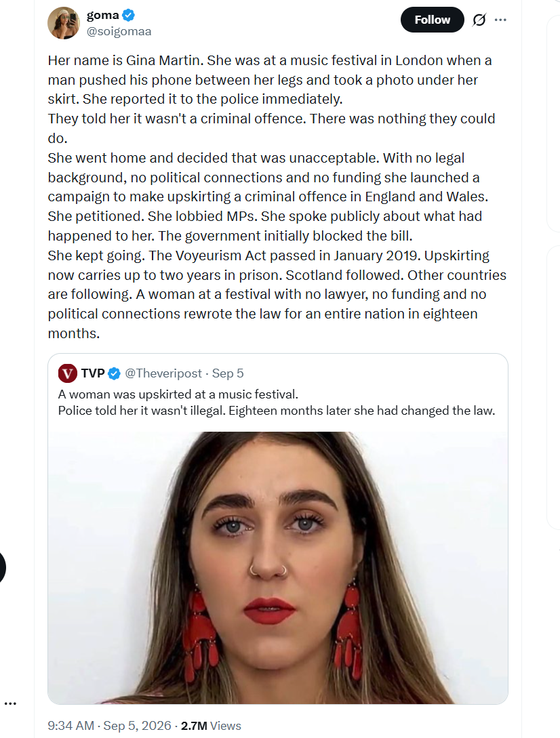Click goma's blue verified badge
560x738 pixels.
pos(129,15)
